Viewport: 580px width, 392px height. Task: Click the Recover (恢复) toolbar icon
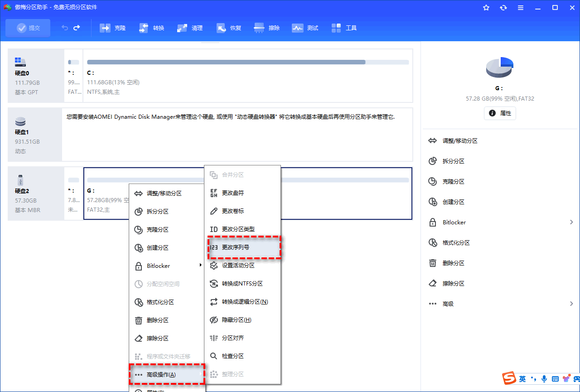click(x=229, y=28)
